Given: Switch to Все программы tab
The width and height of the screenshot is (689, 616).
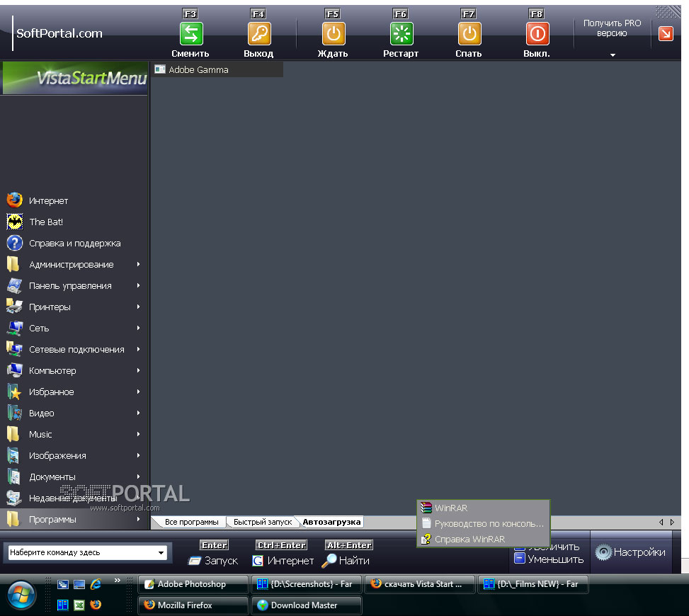Looking at the screenshot, I should [191, 522].
